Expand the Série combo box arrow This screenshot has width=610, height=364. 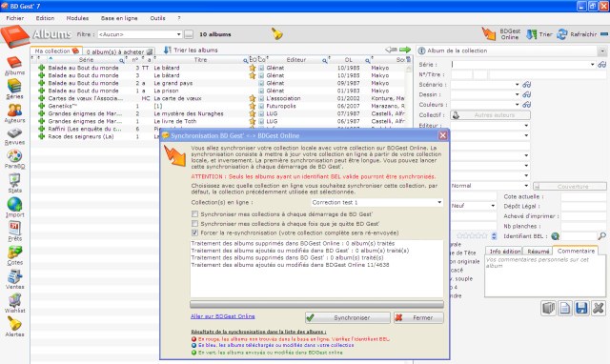(x=593, y=65)
